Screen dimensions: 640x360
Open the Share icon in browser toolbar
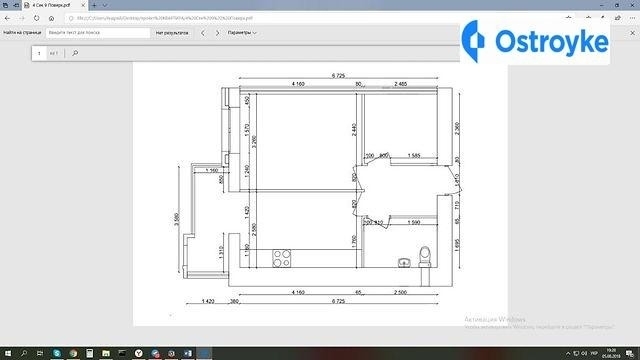[618, 18]
